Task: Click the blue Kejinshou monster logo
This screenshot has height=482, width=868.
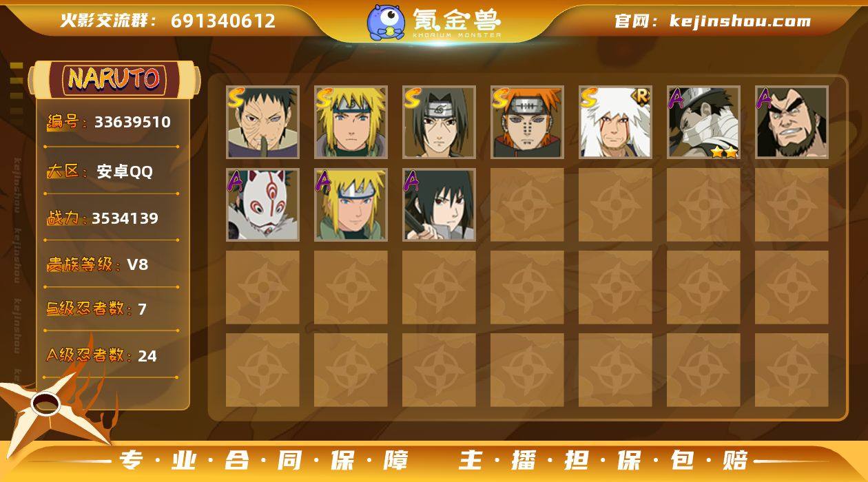Action: [x=385, y=22]
